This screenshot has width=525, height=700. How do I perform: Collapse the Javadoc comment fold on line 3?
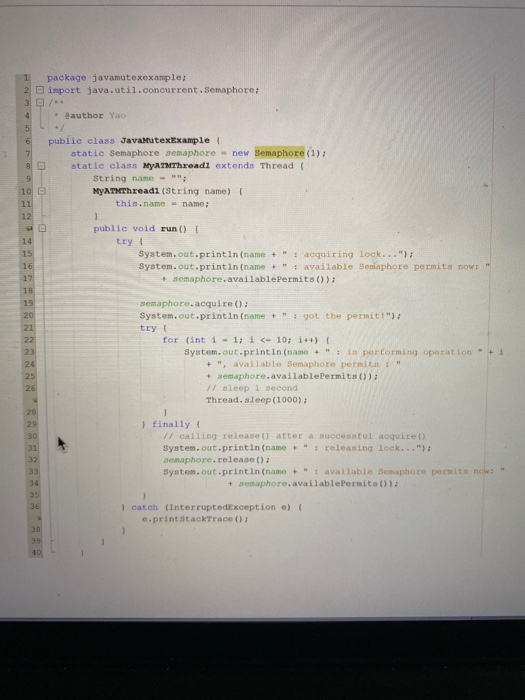click(40, 102)
